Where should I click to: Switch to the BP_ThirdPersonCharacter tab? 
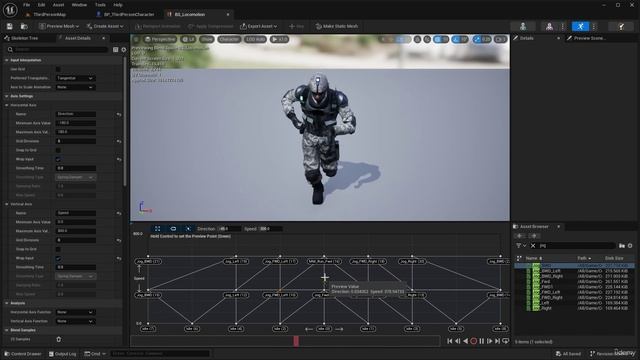(126, 15)
